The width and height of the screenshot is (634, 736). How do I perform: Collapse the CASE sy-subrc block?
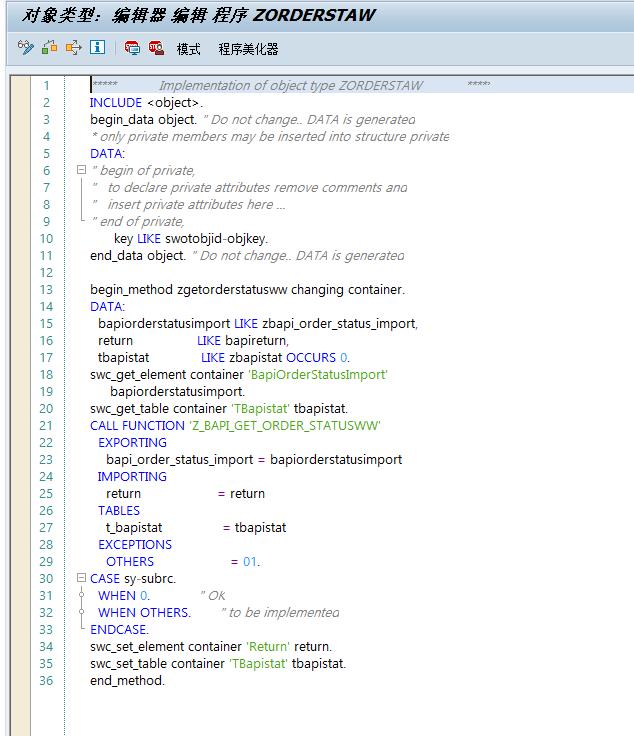[x=81, y=579]
